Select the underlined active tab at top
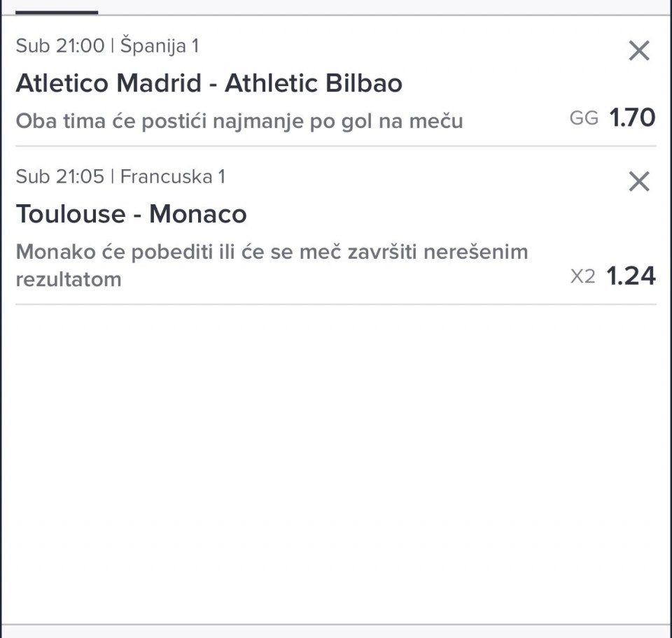Image resolution: width=672 pixels, height=638 pixels. [57, 8]
